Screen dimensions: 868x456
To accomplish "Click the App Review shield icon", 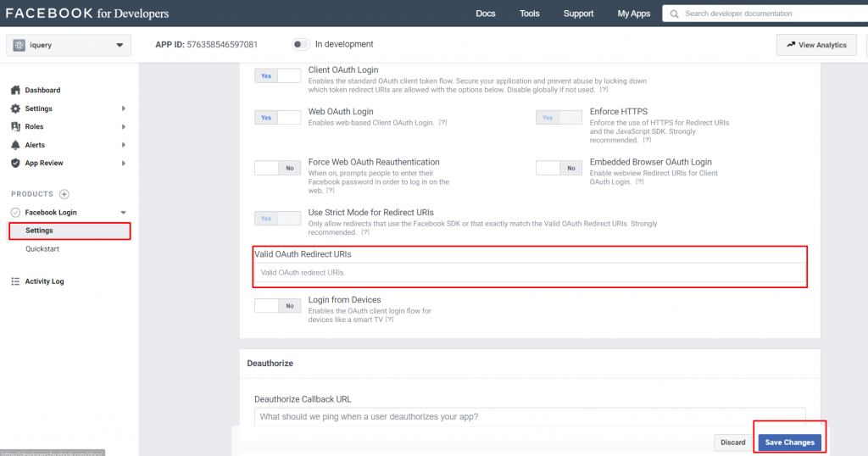I will [x=15, y=164].
